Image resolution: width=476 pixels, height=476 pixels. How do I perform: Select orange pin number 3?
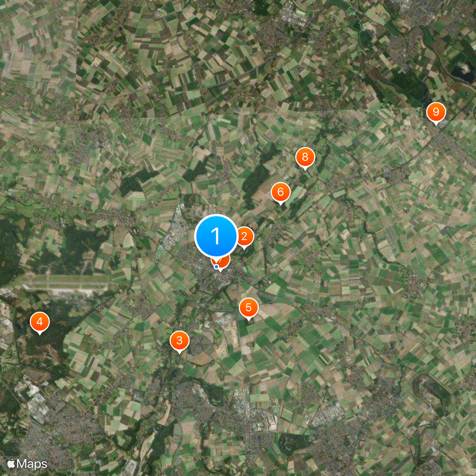pos(180,340)
